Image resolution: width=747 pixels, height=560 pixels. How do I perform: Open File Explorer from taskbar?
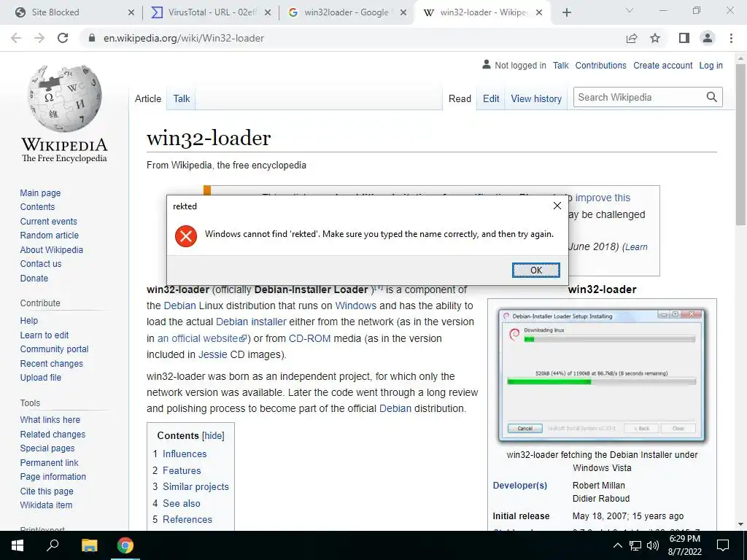pyautogui.click(x=89, y=545)
